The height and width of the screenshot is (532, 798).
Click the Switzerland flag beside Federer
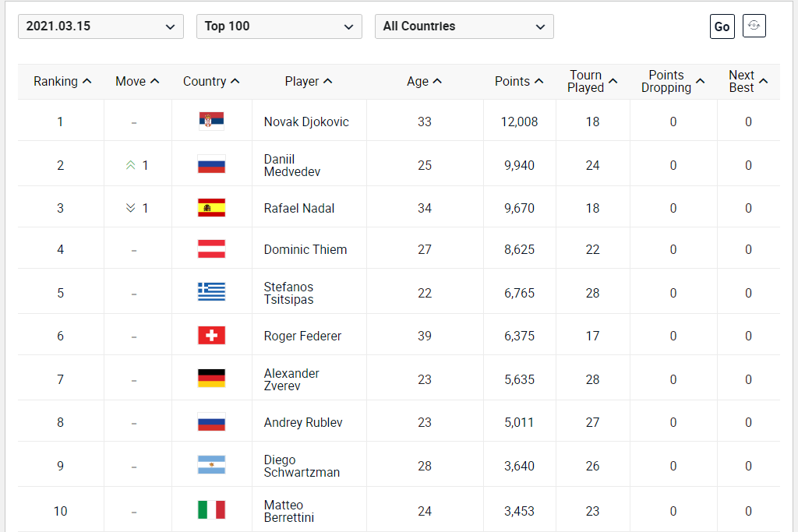click(211, 336)
